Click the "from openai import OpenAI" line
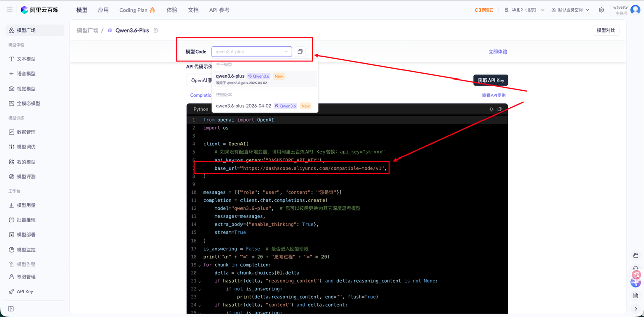644x317 pixels. [238, 120]
